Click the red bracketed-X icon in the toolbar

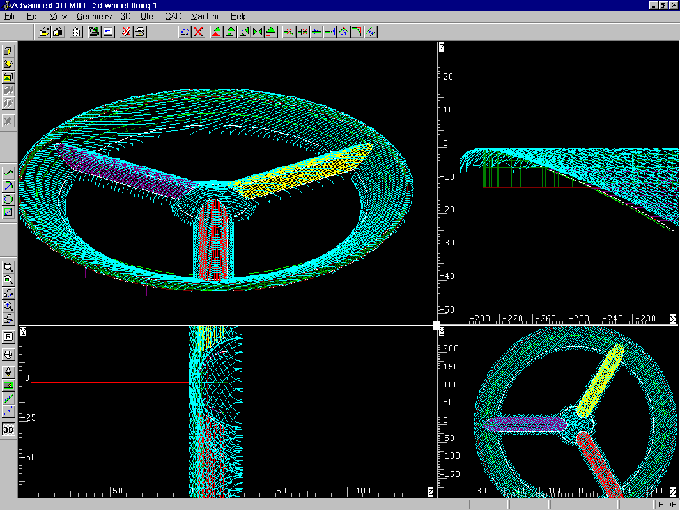tap(302, 32)
